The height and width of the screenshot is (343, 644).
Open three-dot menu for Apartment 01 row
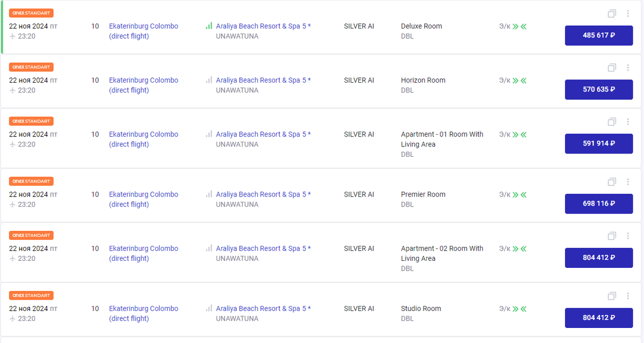point(628,122)
